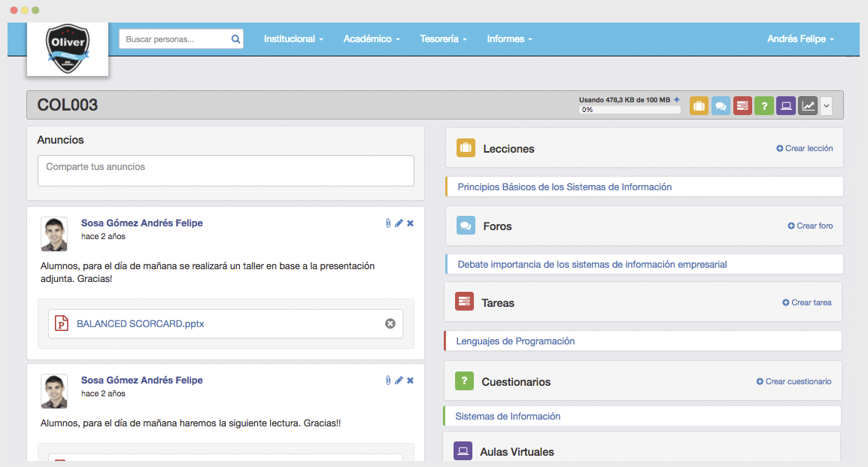Click author name Sosa Gómez on second announcement

point(141,380)
